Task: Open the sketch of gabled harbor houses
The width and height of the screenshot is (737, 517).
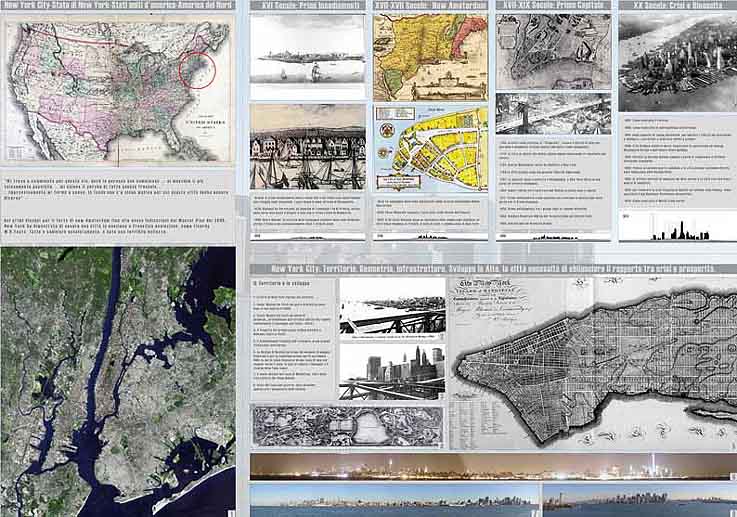Action: tap(307, 147)
